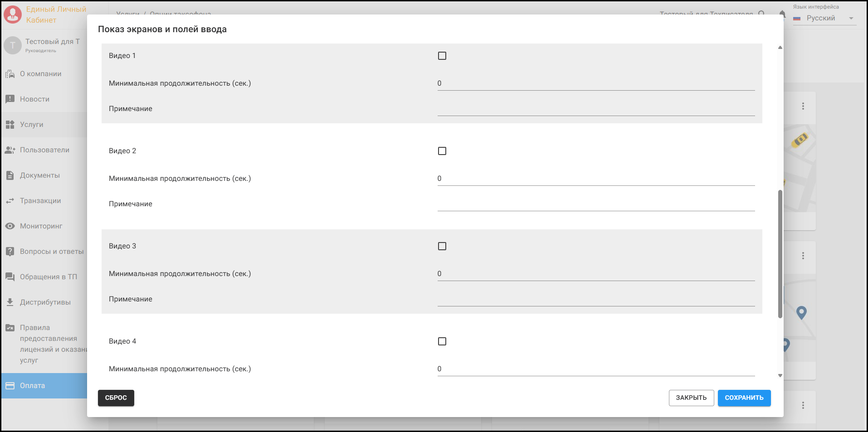This screenshot has width=868, height=432.
Task: Toggle the Видео 4 checkbox
Action: pos(442,341)
